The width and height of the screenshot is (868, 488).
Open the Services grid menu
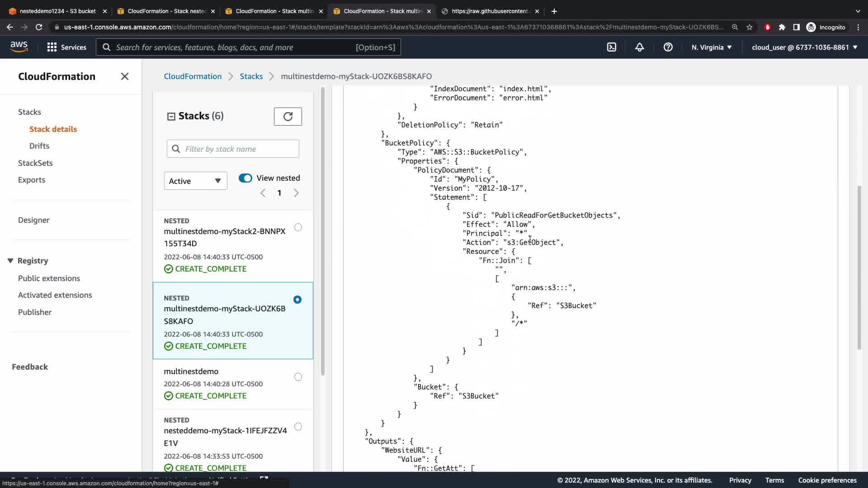click(66, 47)
